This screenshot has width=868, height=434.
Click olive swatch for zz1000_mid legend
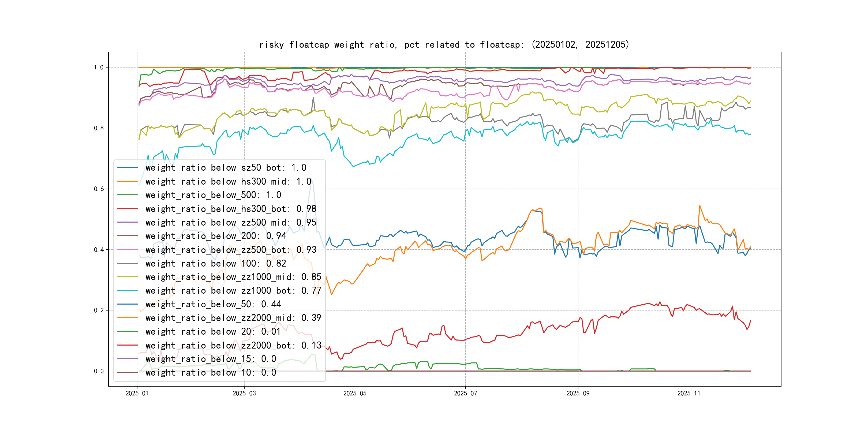[x=127, y=277]
